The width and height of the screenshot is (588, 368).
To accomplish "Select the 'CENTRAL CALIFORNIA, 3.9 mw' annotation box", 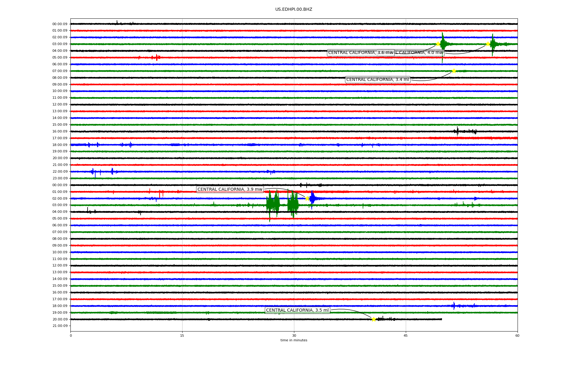I will pyautogui.click(x=230, y=190).
